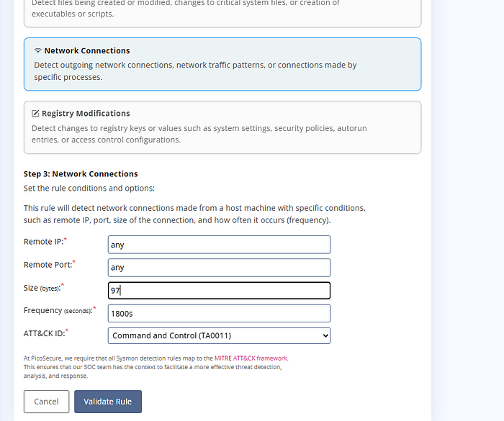
Task: Focus the Remote Port input
Action: 219,268
